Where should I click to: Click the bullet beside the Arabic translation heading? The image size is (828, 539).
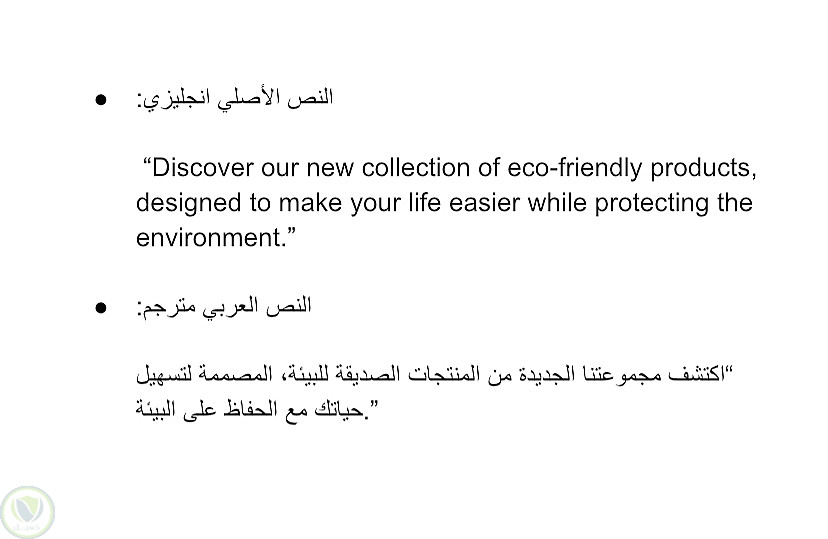[101, 309]
